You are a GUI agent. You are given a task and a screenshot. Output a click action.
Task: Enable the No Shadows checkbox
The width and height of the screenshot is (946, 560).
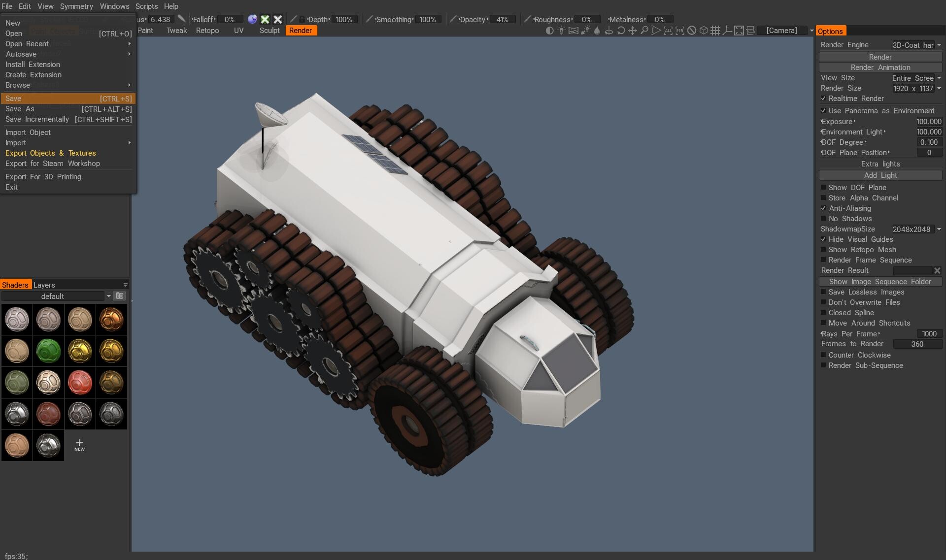823,218
